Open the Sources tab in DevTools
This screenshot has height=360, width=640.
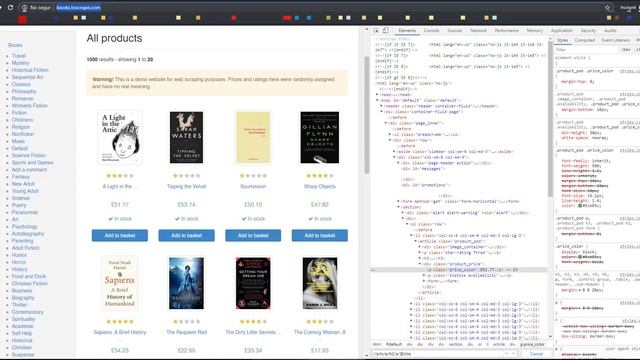point(455,31)
